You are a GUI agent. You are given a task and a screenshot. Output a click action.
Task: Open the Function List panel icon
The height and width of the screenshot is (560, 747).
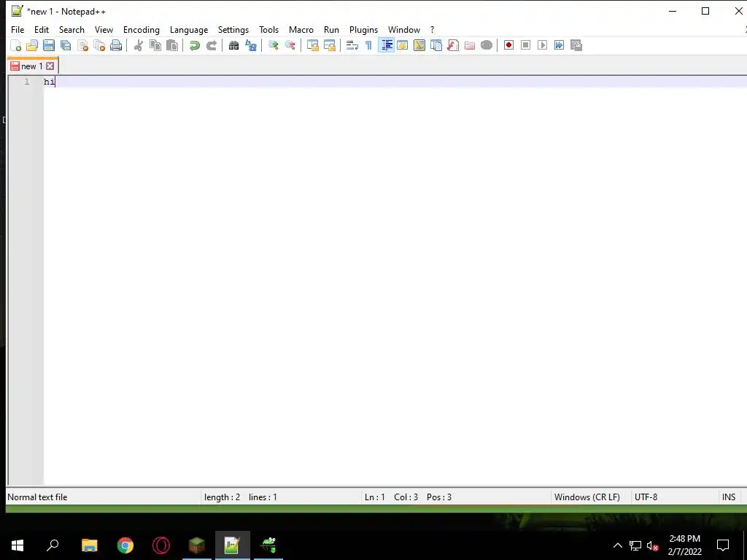click(x=452, y=45)
